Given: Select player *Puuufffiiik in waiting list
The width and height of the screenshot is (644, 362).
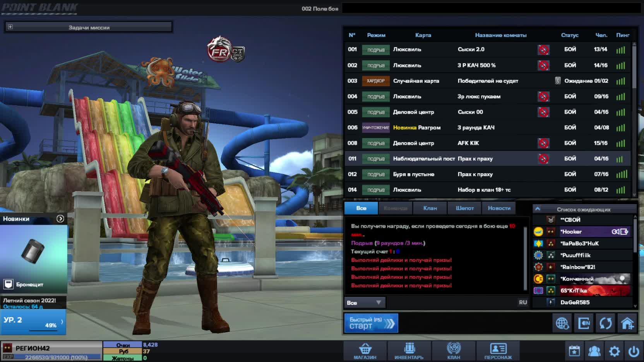Looking at the screenshot, I should [582, 255].
